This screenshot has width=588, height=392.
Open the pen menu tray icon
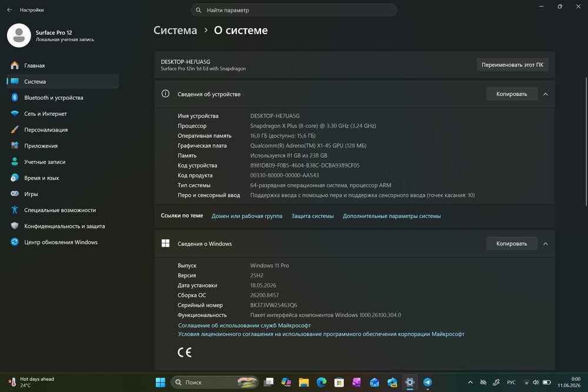tap(496, 382)
